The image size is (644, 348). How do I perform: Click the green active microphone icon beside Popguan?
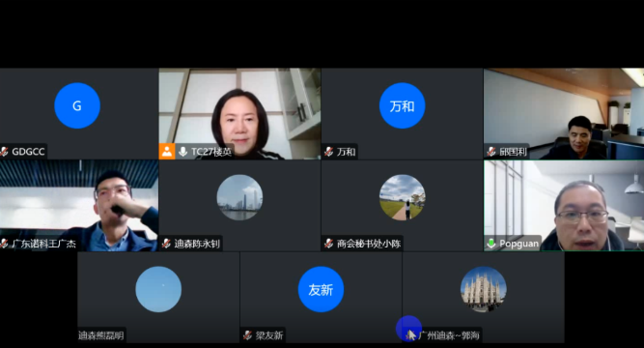pyautogui.click(x=491, y=244)
